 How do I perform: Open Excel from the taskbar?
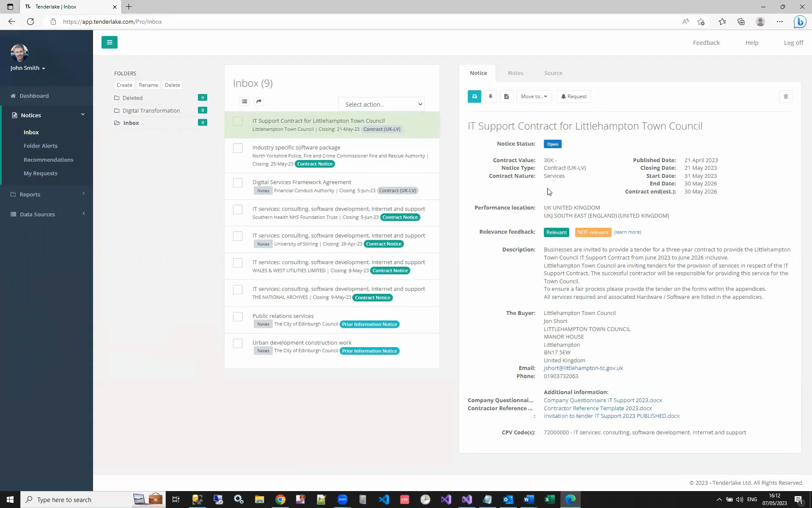tap(549, 500)
